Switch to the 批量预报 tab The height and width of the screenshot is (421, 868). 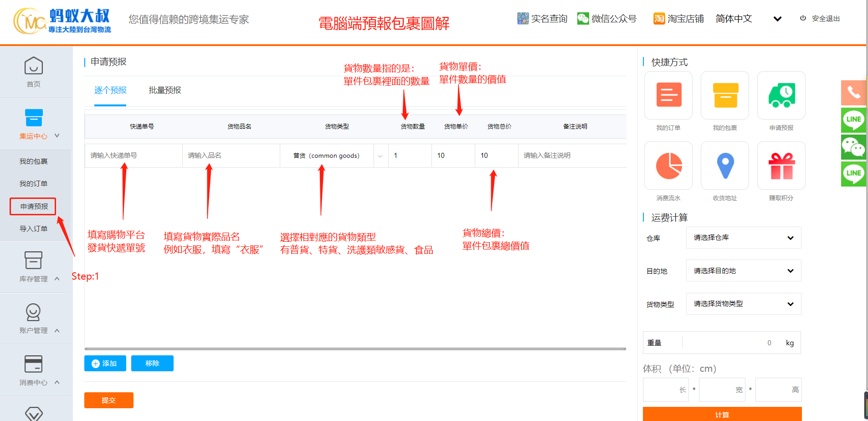tap(164, 90)
